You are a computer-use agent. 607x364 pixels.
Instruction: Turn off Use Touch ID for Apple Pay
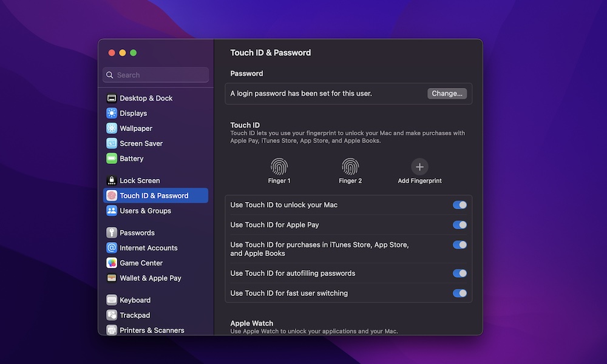(x=459, y=224)
